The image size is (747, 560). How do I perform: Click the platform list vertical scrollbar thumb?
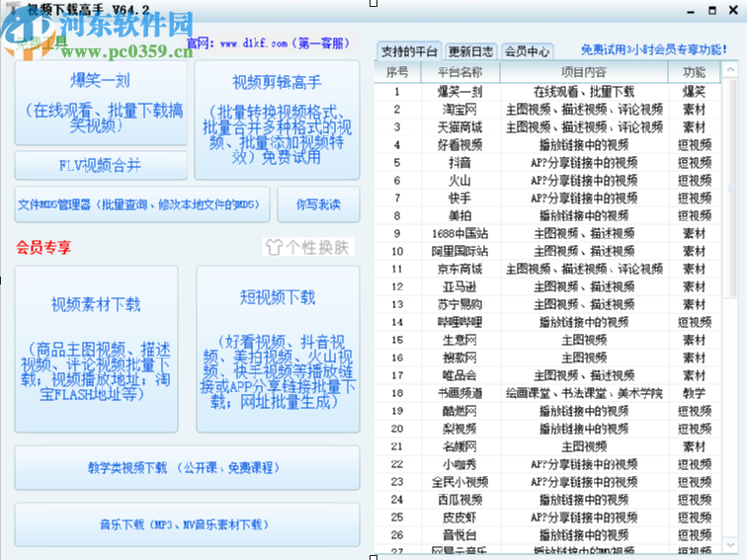point(730,188)
